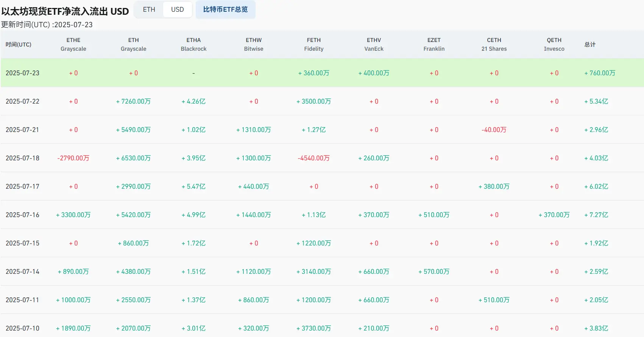Open the 比特币ETF总览 button
644x337 pixels.
coord(225,9)
